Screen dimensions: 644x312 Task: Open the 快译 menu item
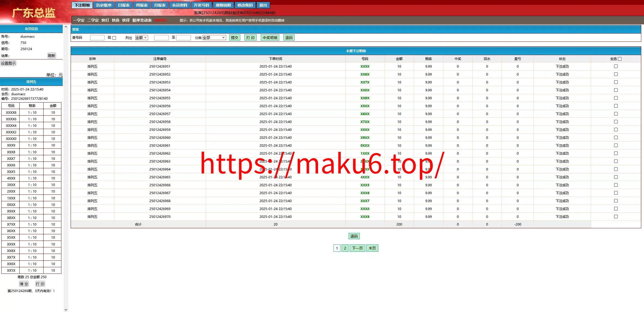(x=126, y=20)
